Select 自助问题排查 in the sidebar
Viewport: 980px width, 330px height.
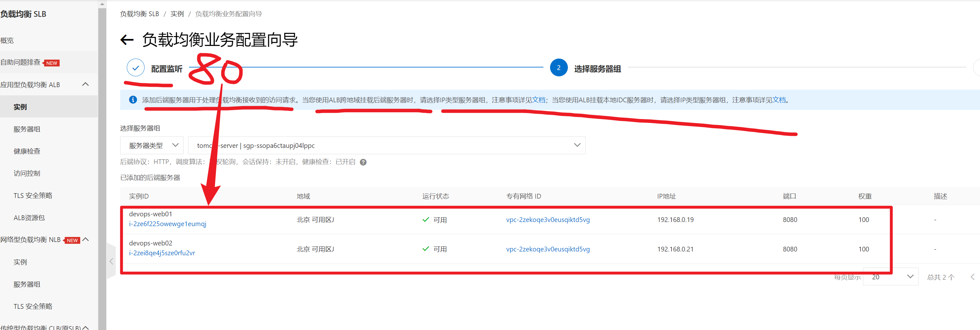[21, 62]
